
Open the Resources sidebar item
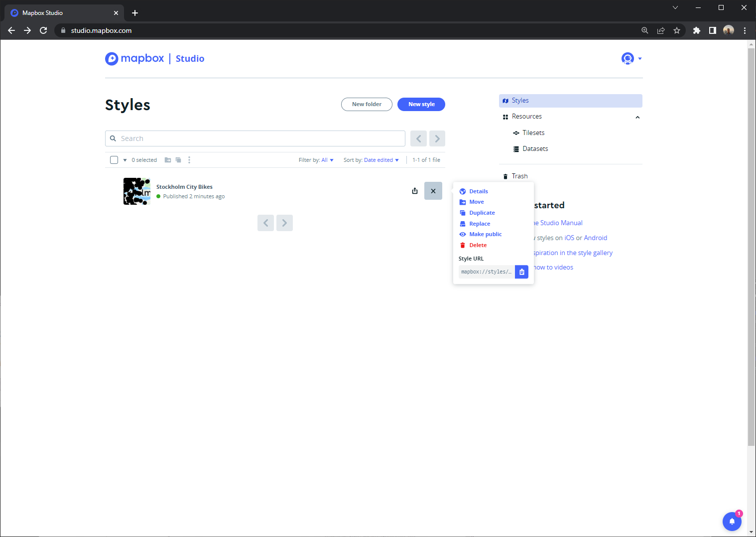526,117
